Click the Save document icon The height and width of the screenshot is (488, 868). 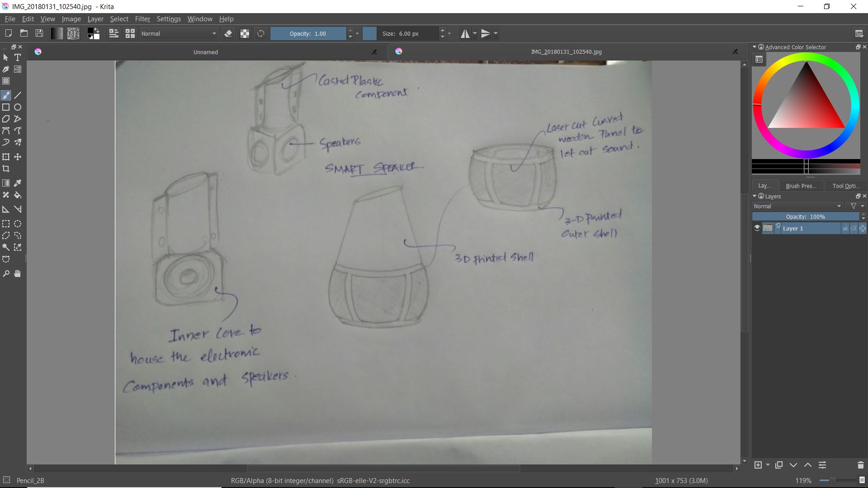tap(39, 33)
